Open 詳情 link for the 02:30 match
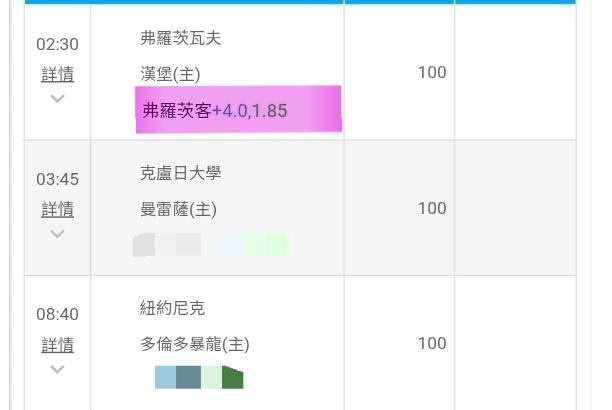This screenshot has width=612, height=410. click(x=57, y=74)
